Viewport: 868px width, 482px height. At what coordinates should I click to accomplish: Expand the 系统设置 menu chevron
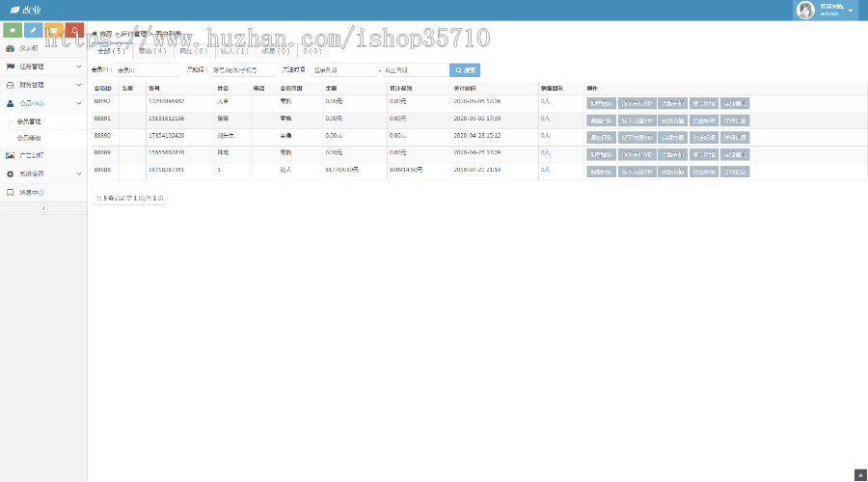pos(79,174)
